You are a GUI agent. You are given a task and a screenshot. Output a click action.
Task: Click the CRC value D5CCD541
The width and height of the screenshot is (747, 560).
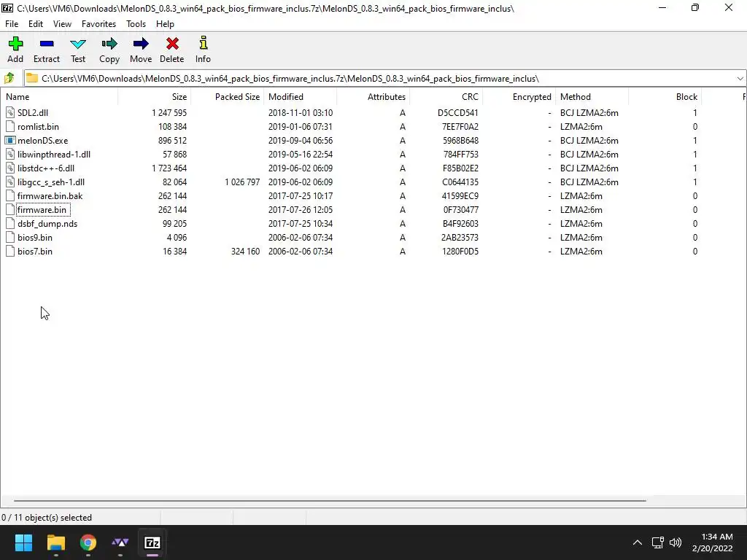[458, 113]
